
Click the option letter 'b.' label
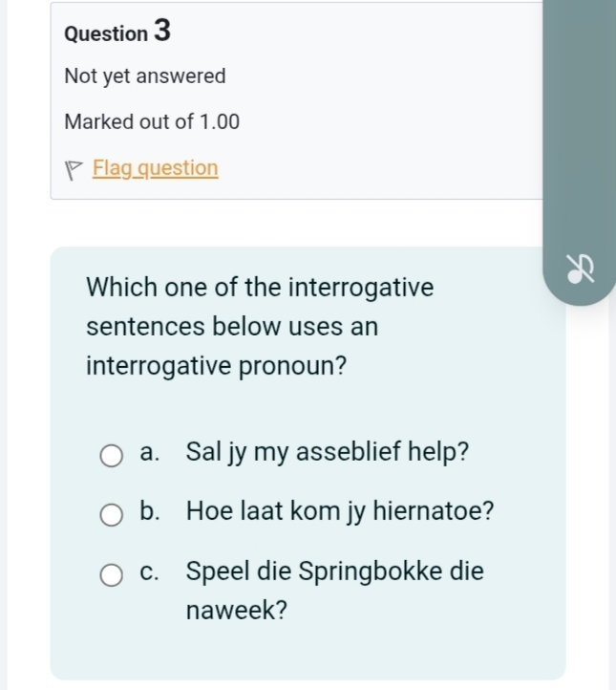click(150, 511)
